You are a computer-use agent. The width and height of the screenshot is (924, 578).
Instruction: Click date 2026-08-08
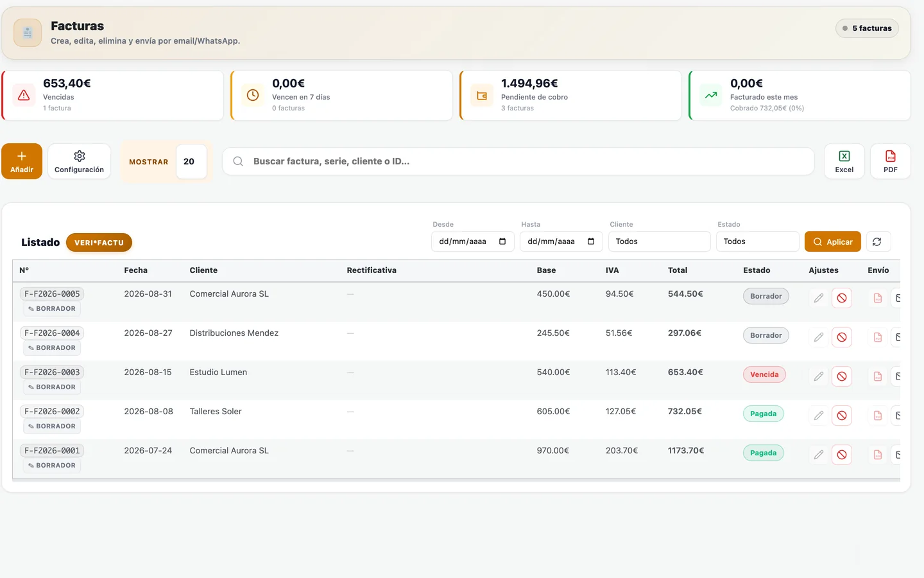click(148, 412)
